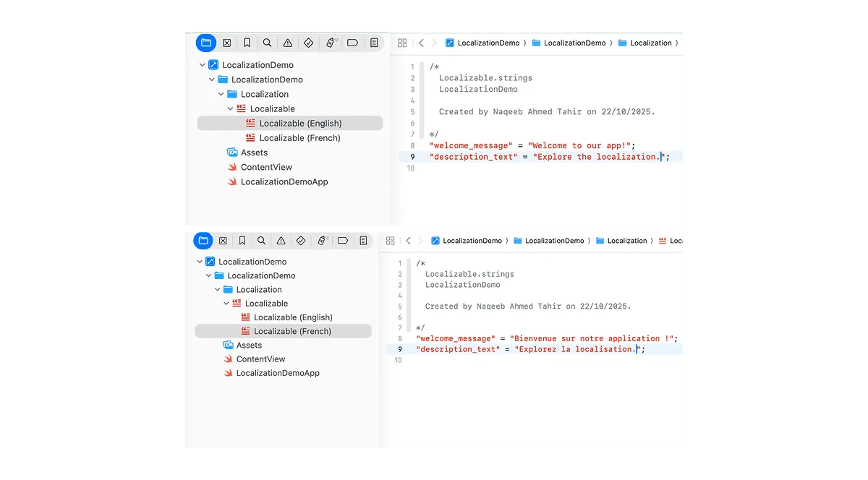Open the Debug navigator
868x480 pixels.
(331, 43)
